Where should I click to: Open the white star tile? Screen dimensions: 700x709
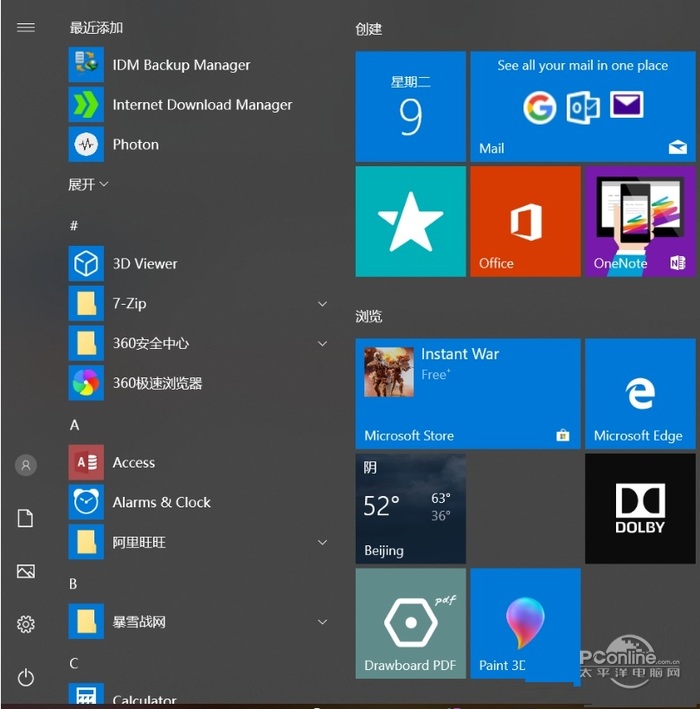click(411, 222)
